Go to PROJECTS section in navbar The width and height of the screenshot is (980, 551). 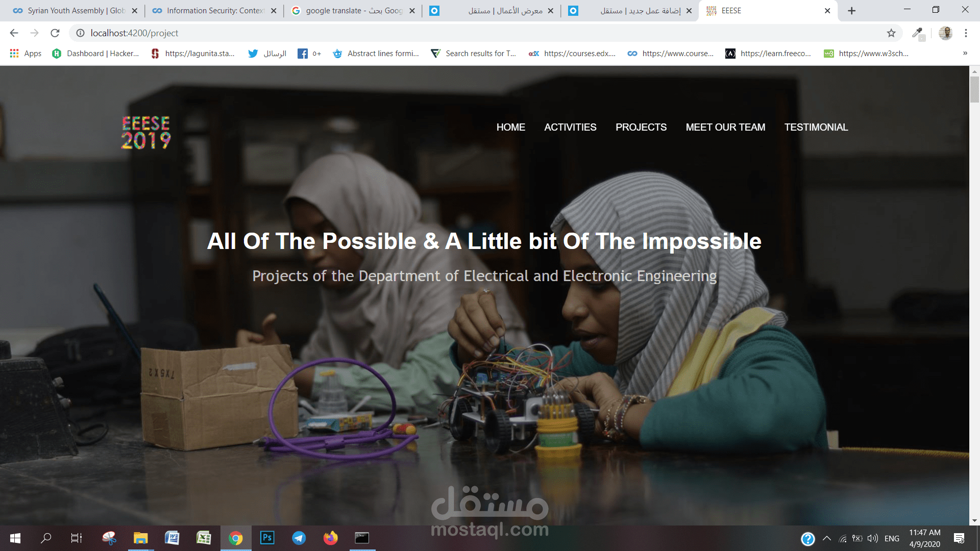coord(641,127)
